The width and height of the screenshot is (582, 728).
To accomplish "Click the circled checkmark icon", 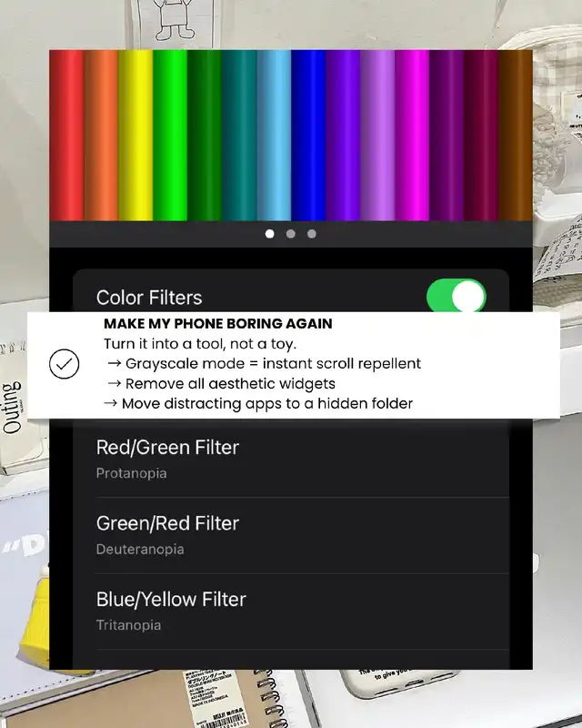I will coord(64,363).
